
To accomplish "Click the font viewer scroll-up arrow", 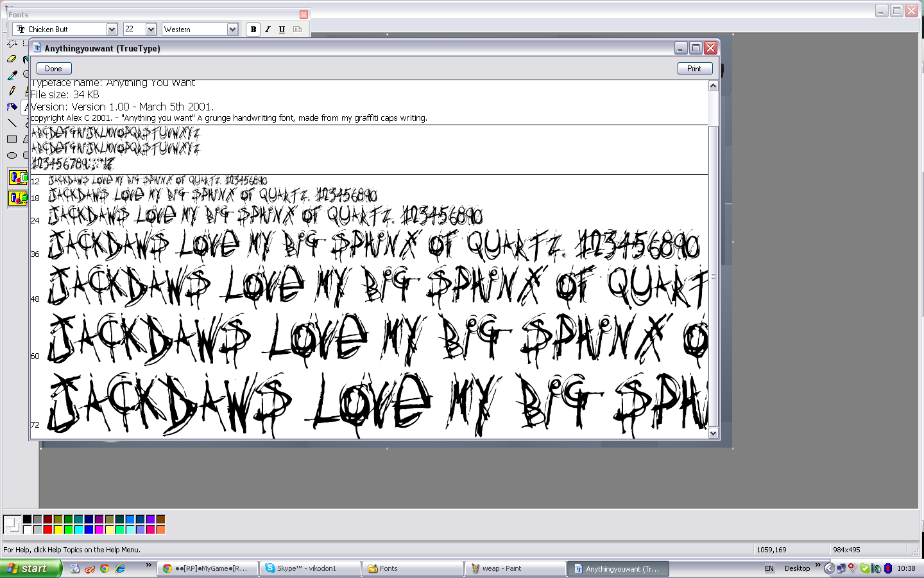I will 713,86.
